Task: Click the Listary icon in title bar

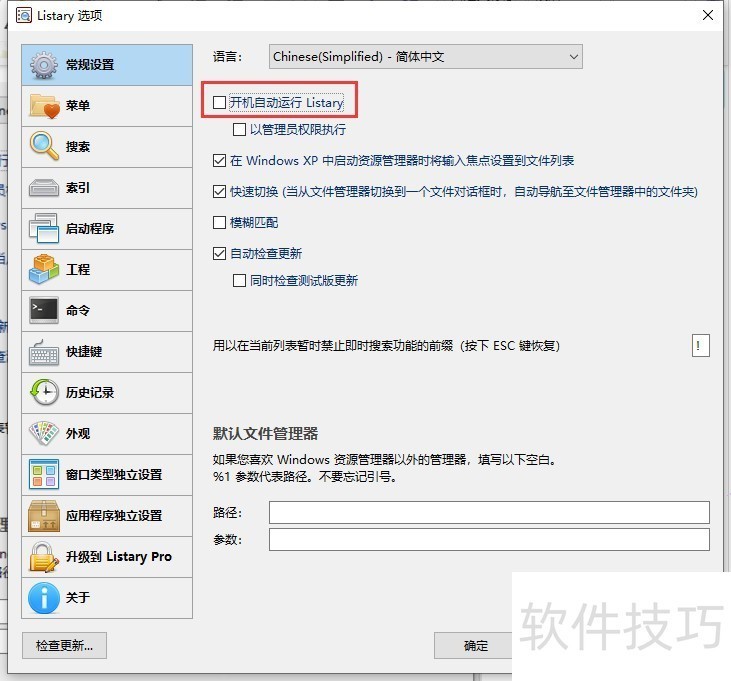Action: 24,15
